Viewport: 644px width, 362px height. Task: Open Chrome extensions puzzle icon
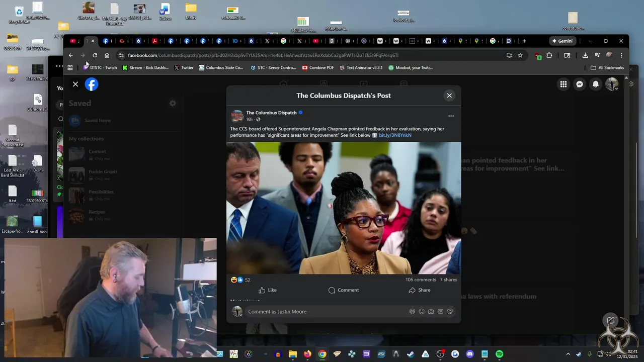(x=549, y=55)
